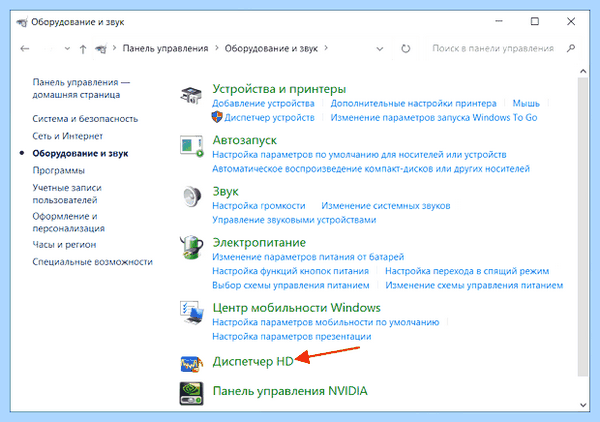Click Настройка функций кнопок питания link

coord(290,271)
